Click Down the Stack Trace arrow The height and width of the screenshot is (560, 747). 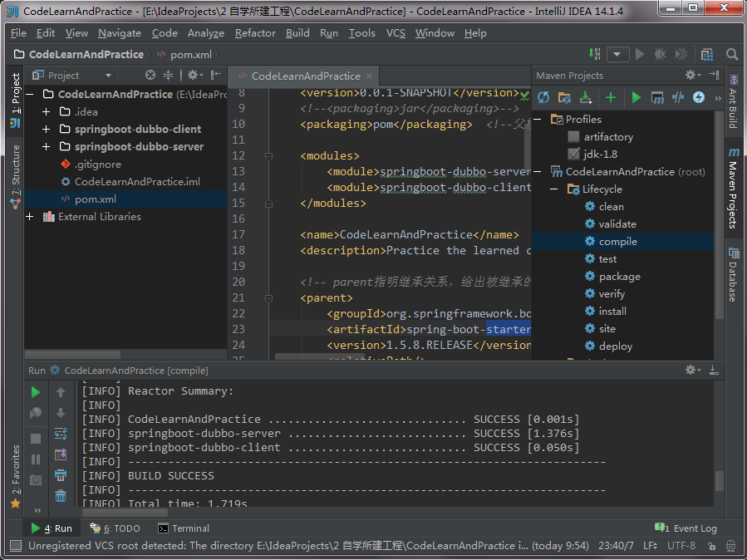point(61,413)
